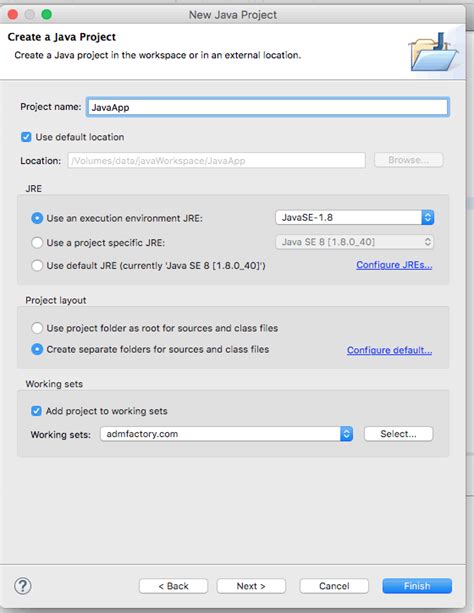This screenshot has height=613, width=474.
Task: Open the JavaSE-1.8 execution environment dropdown
Action: (355, 217)
